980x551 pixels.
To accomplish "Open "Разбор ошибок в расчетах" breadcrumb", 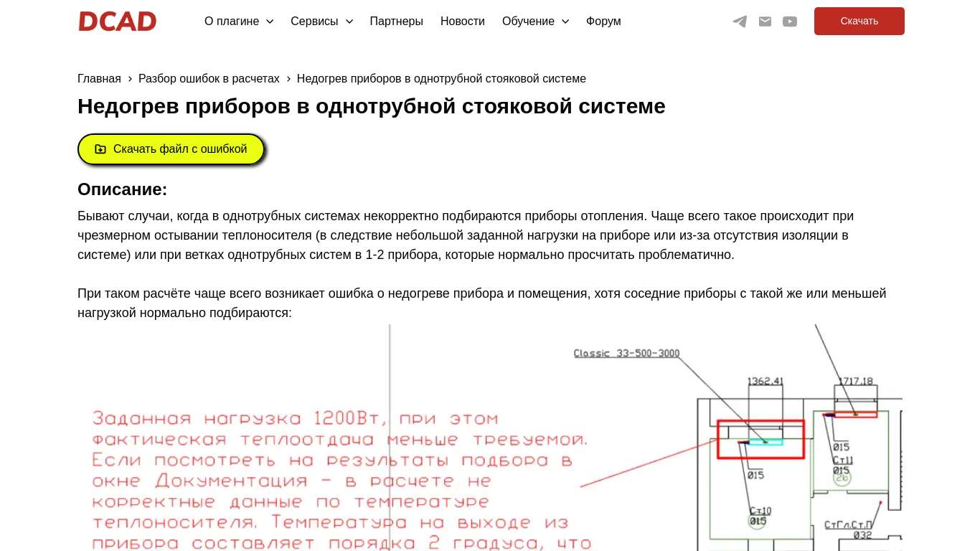I will coord(209,78).
